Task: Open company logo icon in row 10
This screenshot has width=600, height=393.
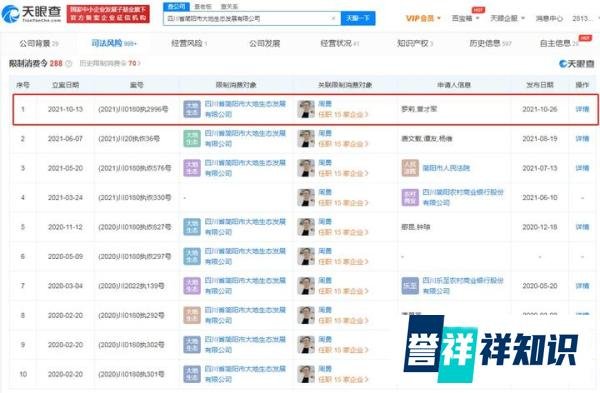Action: 192,374
